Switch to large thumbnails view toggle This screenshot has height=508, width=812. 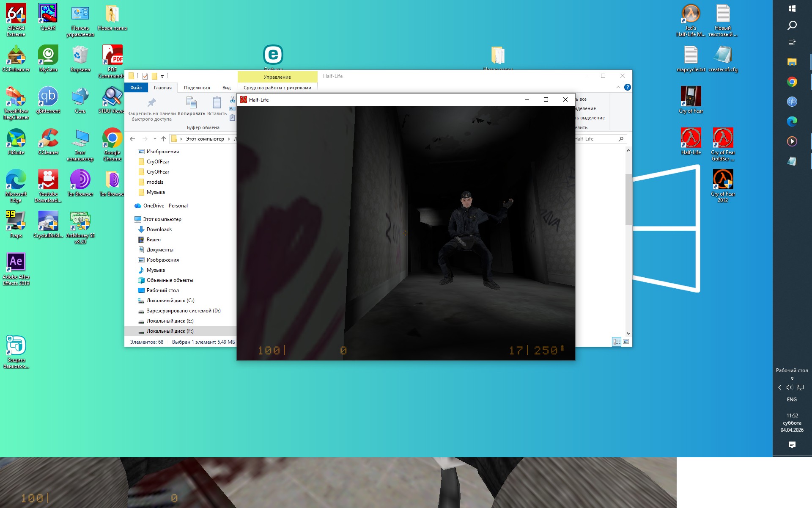tap(626, 342)
